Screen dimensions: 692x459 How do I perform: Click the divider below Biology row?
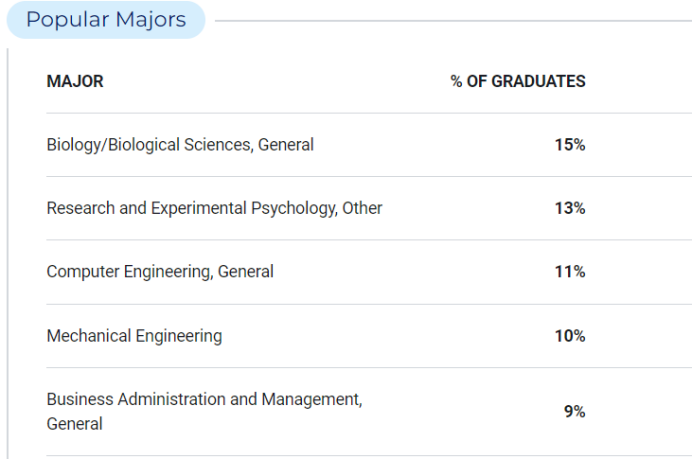coord(369,177)
